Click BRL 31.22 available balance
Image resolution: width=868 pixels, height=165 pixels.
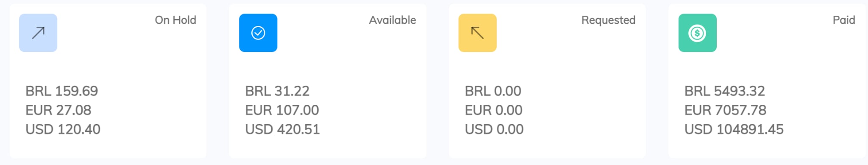coord(278,91)
